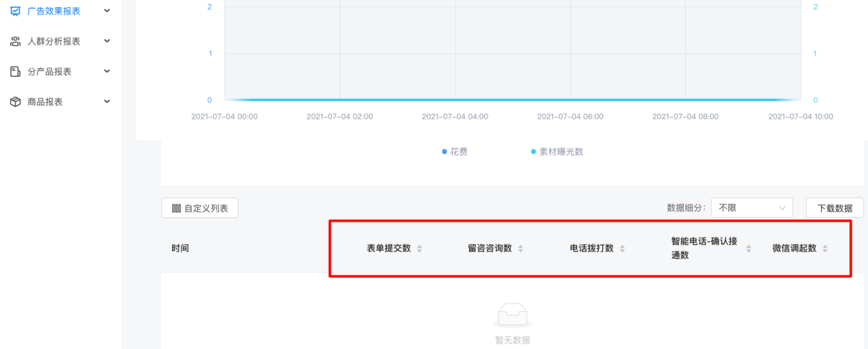Click the 下载数据 button
Image resolution: width=868 pixels, height=349 pixels.
[835, 207]
